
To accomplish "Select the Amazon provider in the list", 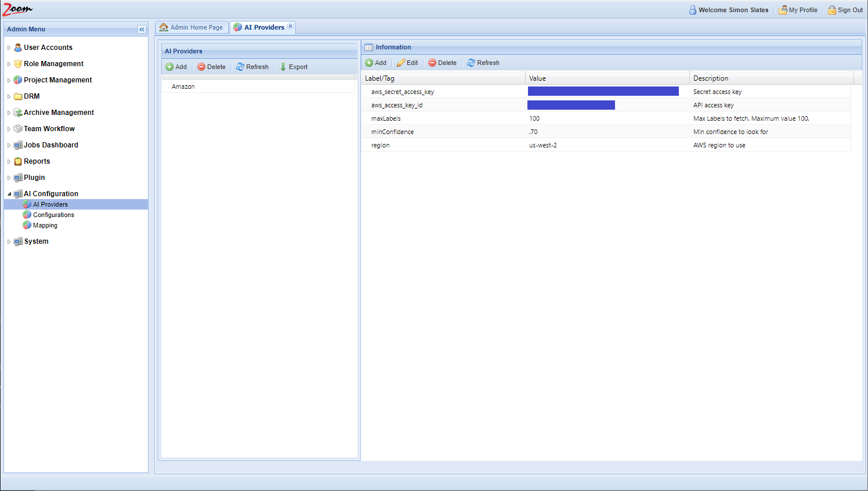I will 183,86.
